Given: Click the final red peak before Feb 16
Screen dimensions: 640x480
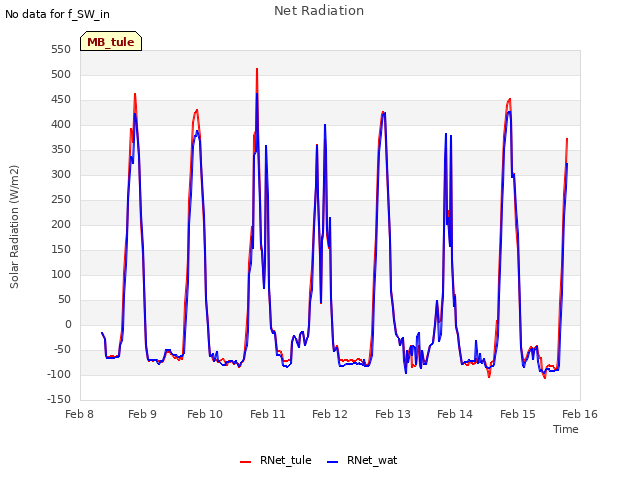Looking at the screenshot, I should click(x=567, y=139).
